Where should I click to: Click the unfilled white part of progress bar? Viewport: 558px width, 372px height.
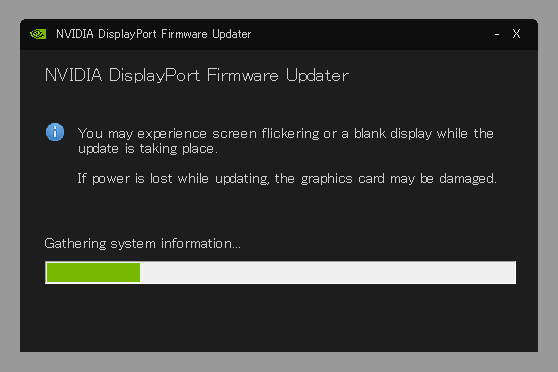327,273
